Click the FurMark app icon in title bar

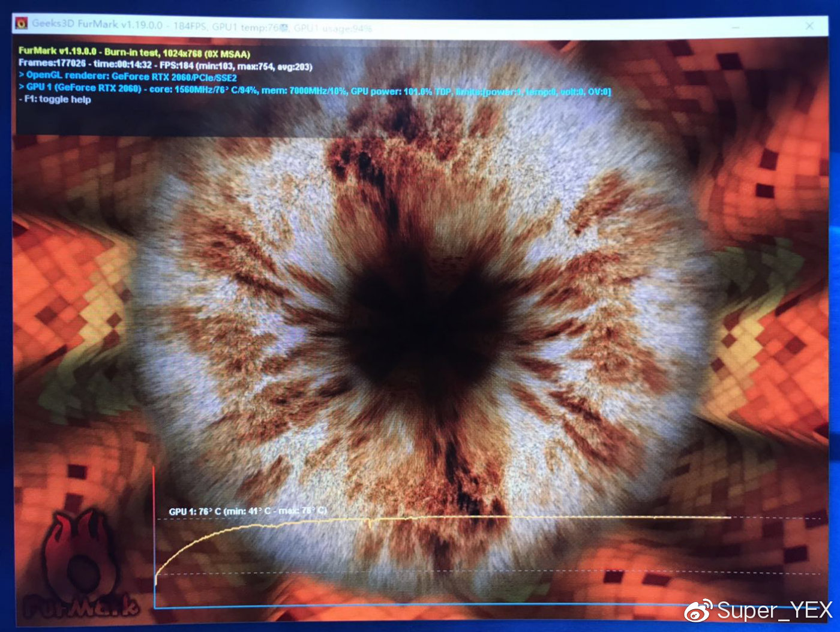[22, 23]
